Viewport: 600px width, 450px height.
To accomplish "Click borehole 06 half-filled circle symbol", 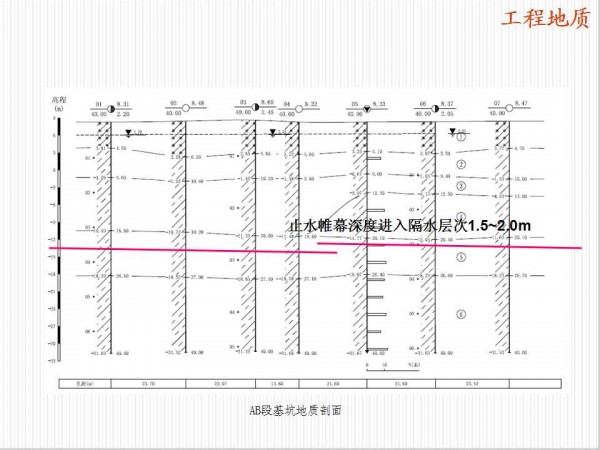I will tap(435, 108).
